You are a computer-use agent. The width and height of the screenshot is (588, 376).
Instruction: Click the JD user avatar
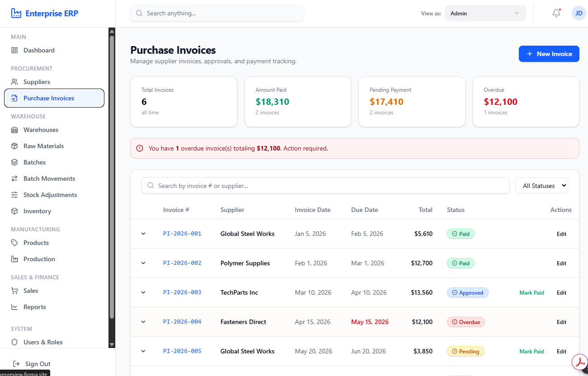point(579,13)
